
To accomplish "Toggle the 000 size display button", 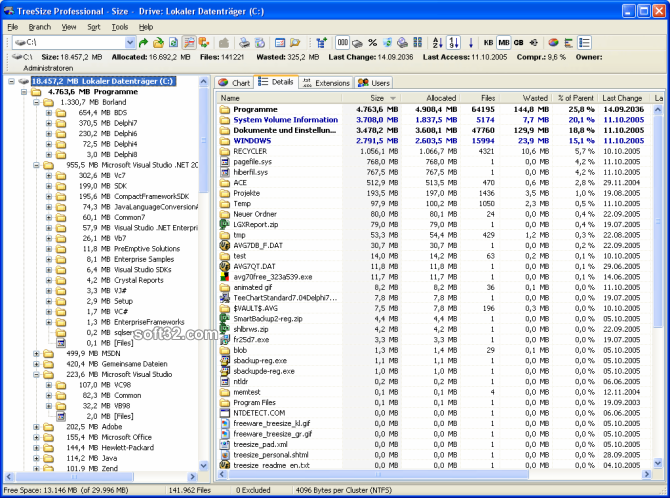I will [x=343, y=43].
